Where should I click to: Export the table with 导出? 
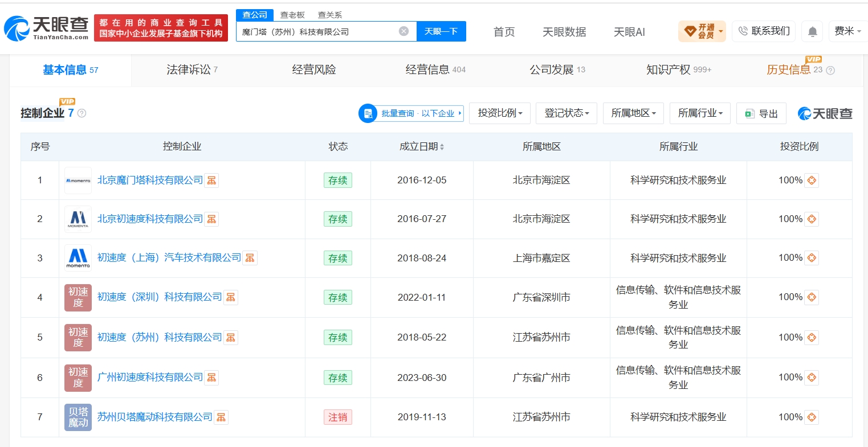coord(761,113)
